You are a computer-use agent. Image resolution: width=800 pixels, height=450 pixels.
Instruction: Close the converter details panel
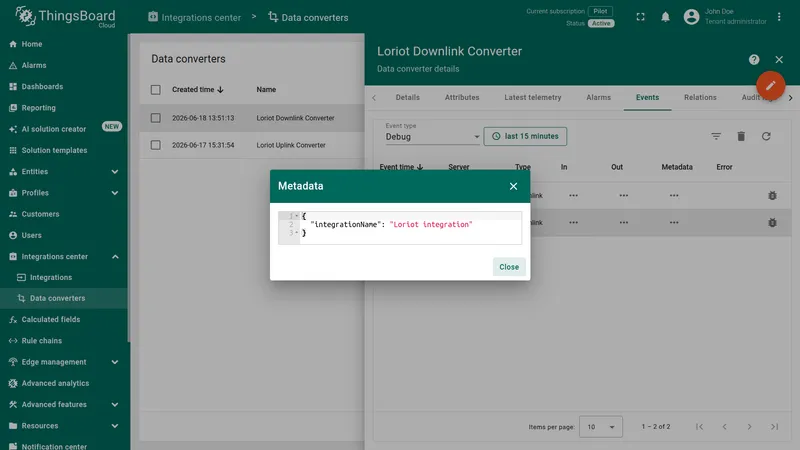tap(779, 60)
